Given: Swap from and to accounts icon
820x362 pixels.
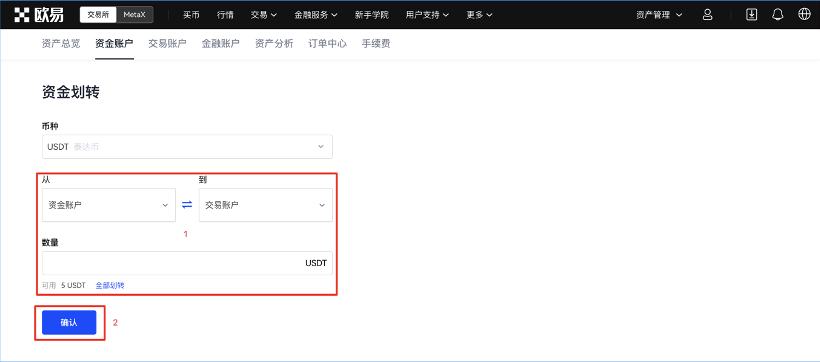Looking at the screenshot, I should pyautogui.click(x=187, y=205).
